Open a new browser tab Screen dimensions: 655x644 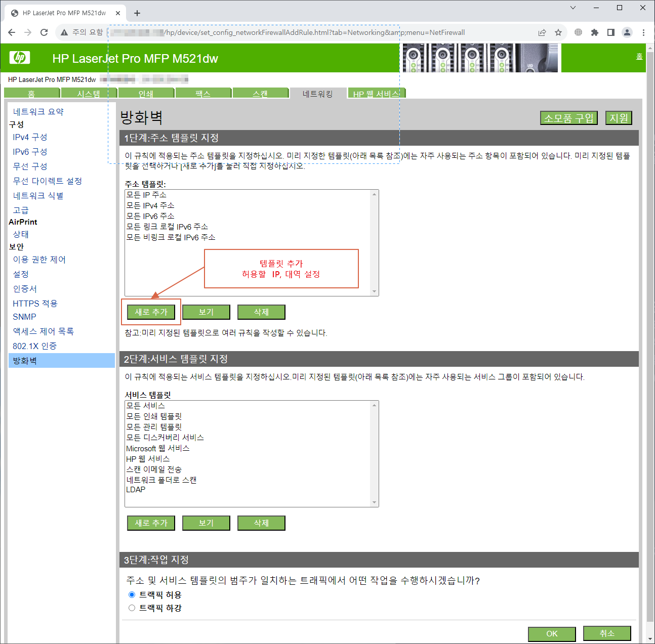pyautogui.click(x=137, y=13)
